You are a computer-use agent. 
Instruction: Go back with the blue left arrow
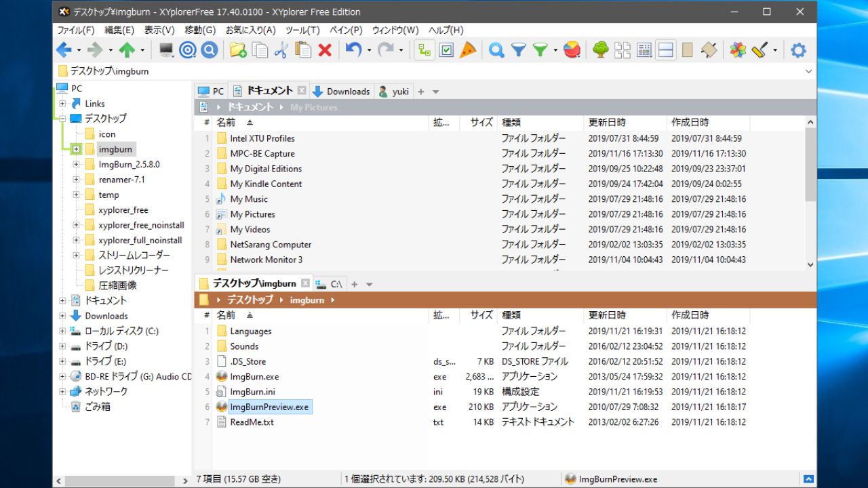click(64, 49)
